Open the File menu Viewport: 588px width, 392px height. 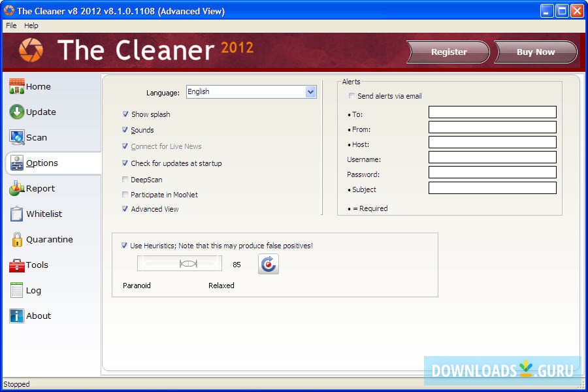(x=11, y=25)
